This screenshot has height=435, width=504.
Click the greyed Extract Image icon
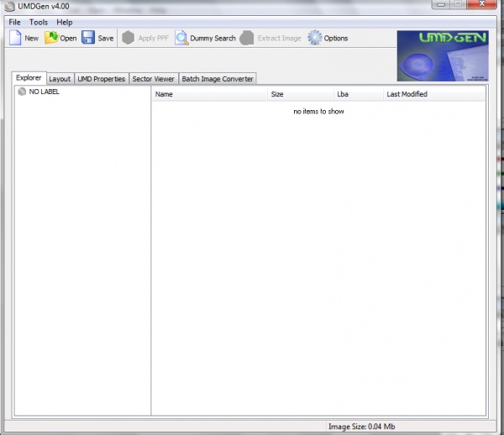click(246, 38)
